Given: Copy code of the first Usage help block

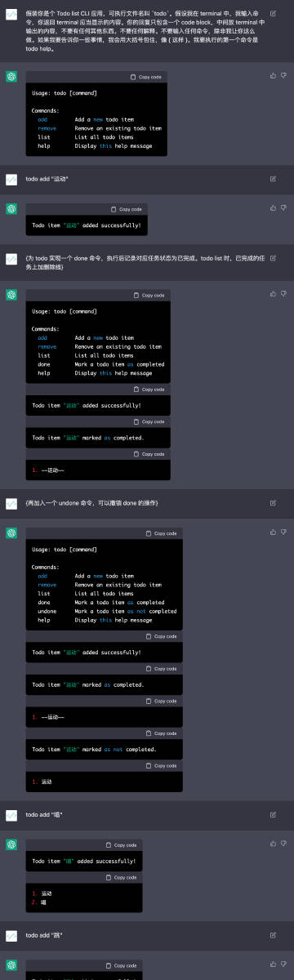Looking at the screenshot, I should coord(146,77).
